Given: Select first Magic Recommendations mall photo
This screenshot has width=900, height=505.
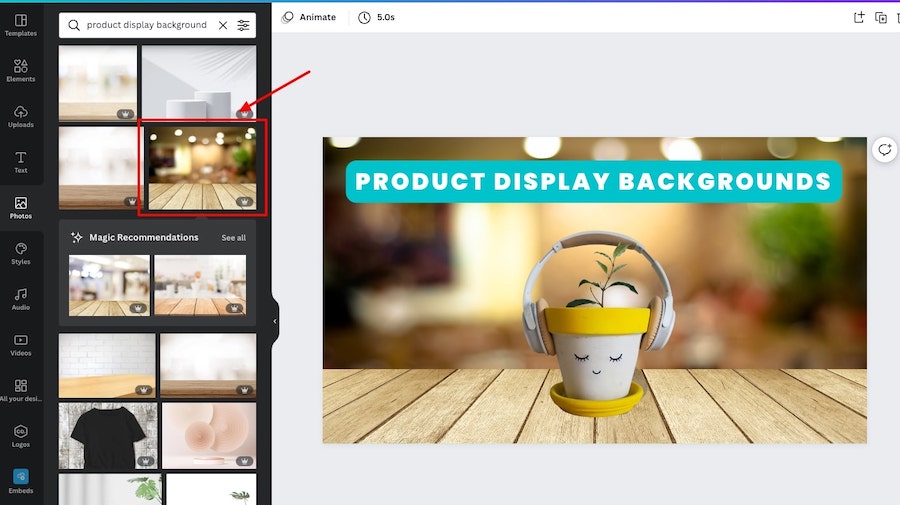Looking at the screenshot, I should [x=109, y=286].
